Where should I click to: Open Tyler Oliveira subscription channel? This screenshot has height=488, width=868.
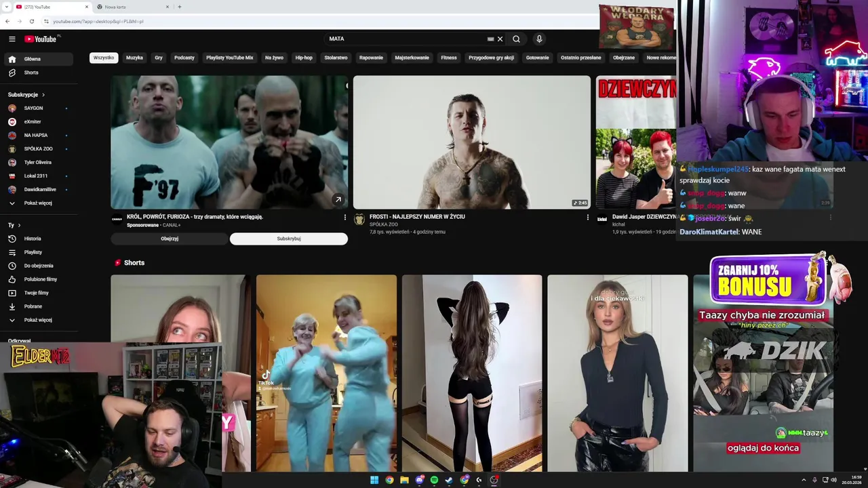click(x=38, y=163)
